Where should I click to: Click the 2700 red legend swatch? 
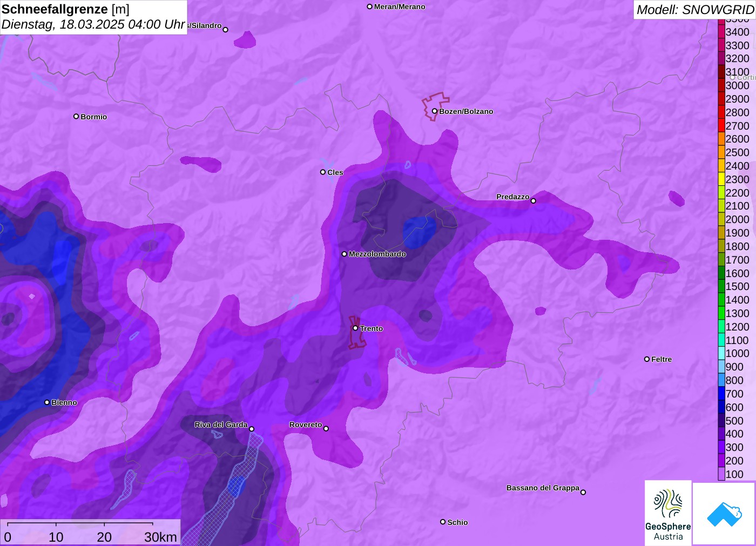(721, 126)
